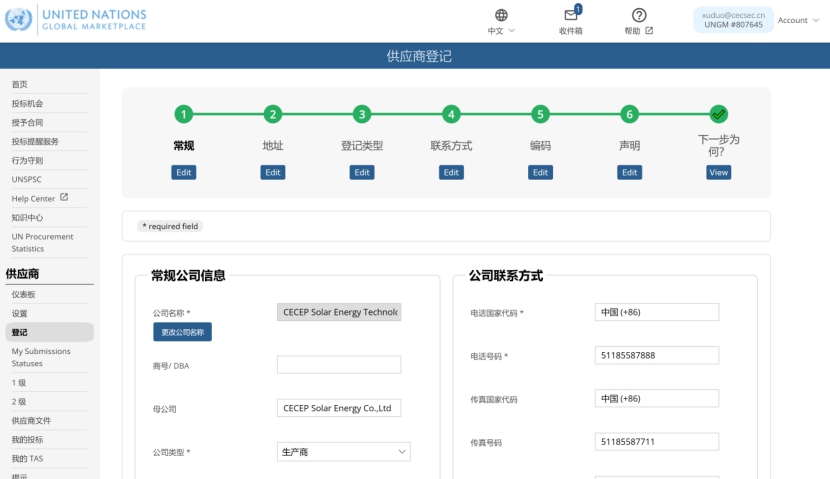This screenshot has width=830, height=479.
Task: Click the 更改公司名称 button
Action: coord(182,332)
